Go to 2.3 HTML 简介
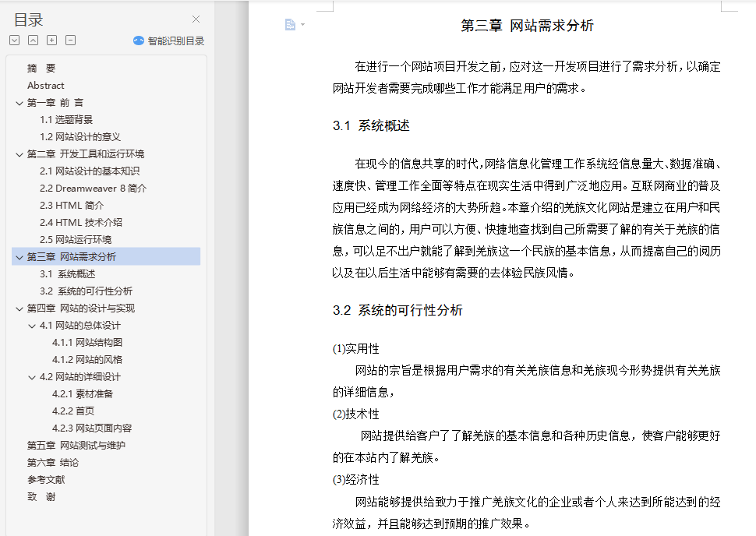The image size is (756, 536). 72,206
